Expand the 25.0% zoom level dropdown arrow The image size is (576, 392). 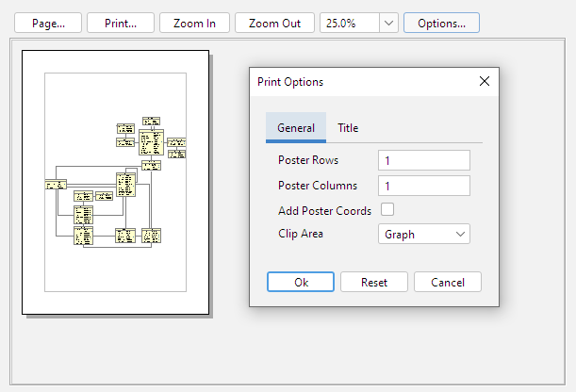coord(389,23)
